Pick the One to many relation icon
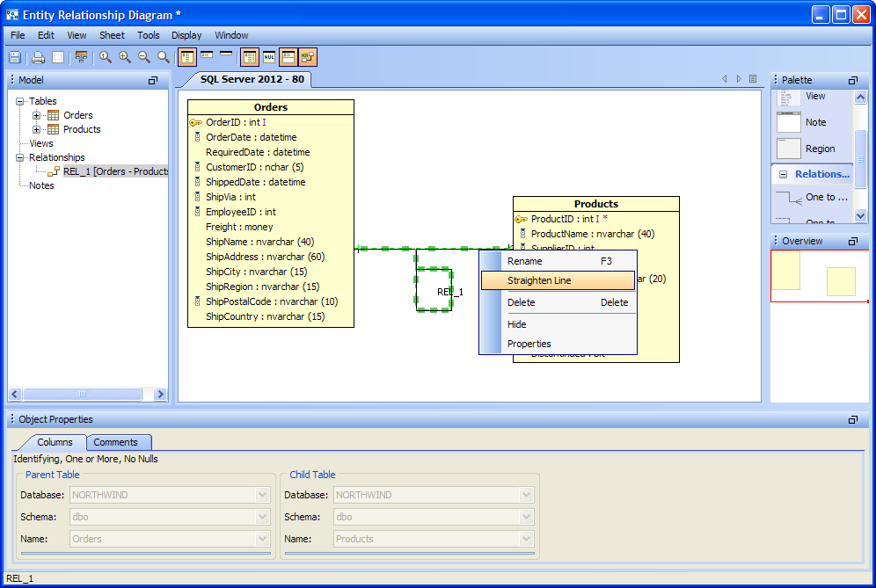Image resolution: width=876 pixels, height=588 pixels. [789, 197]
